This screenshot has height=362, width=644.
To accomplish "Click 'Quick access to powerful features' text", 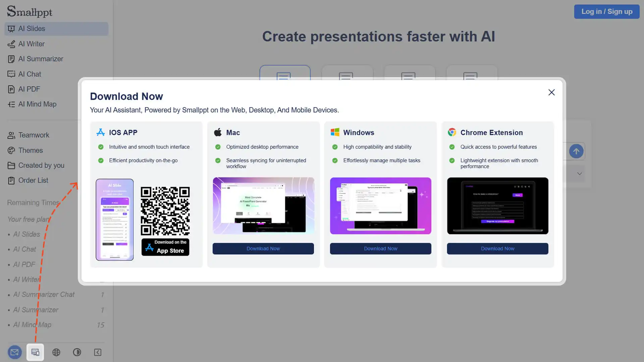I will [498, 147].
